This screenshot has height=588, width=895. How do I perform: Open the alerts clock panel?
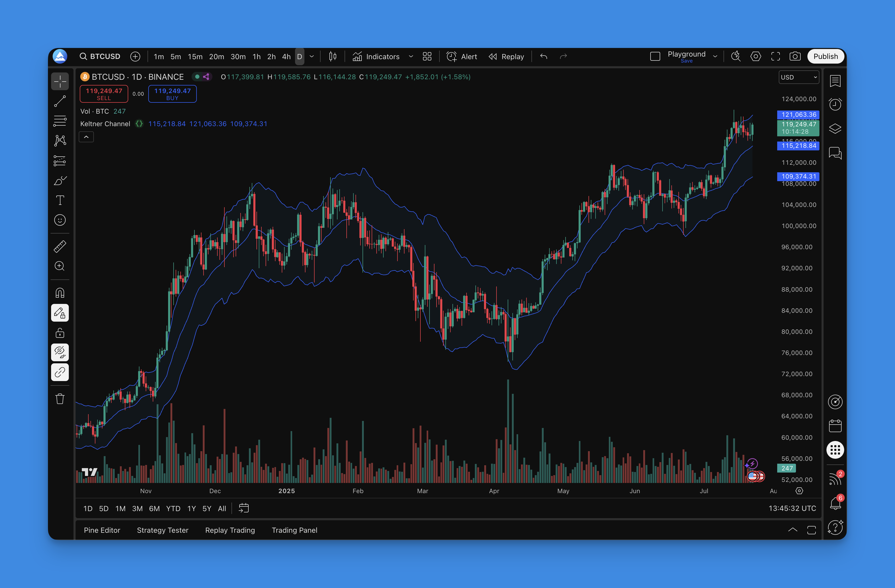click(835, 104)
